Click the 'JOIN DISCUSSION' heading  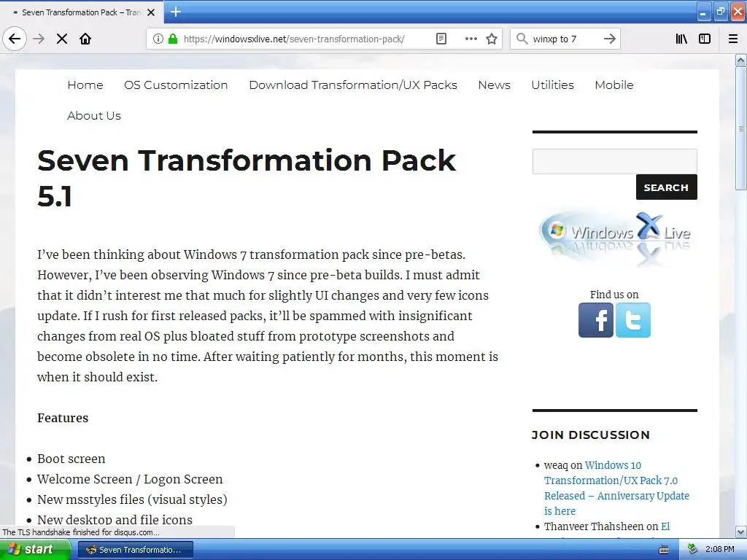591,435
